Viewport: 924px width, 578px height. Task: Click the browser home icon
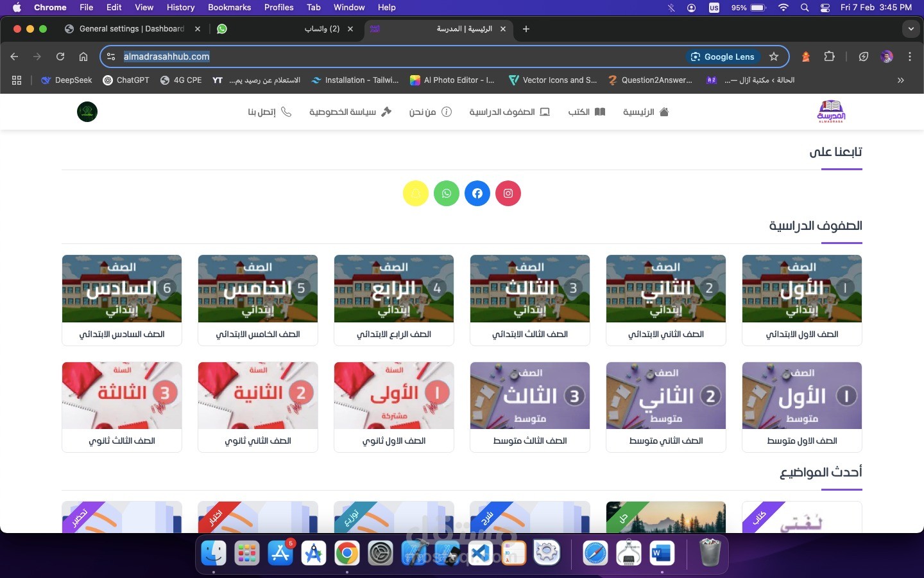(x=83, y=57)
